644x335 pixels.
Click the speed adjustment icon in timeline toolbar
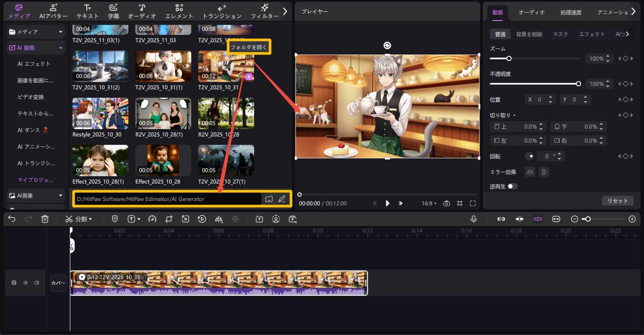tap(152, 219)
